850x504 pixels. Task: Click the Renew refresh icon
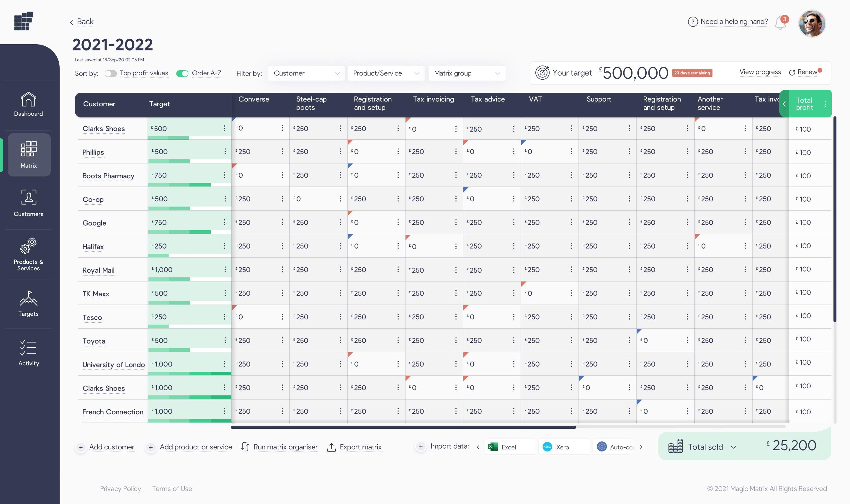[x=792, y=72]
